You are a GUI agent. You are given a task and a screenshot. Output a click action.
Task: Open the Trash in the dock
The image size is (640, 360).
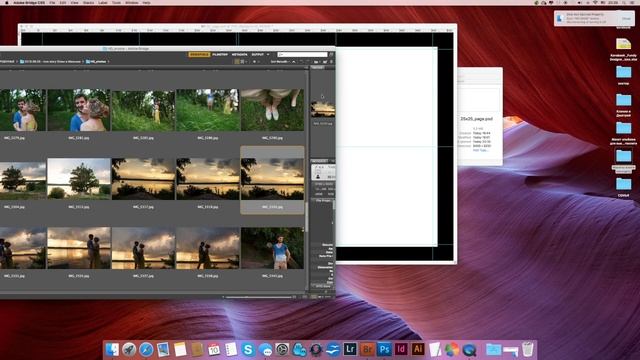pyautogui.click(x=528, y=349)
